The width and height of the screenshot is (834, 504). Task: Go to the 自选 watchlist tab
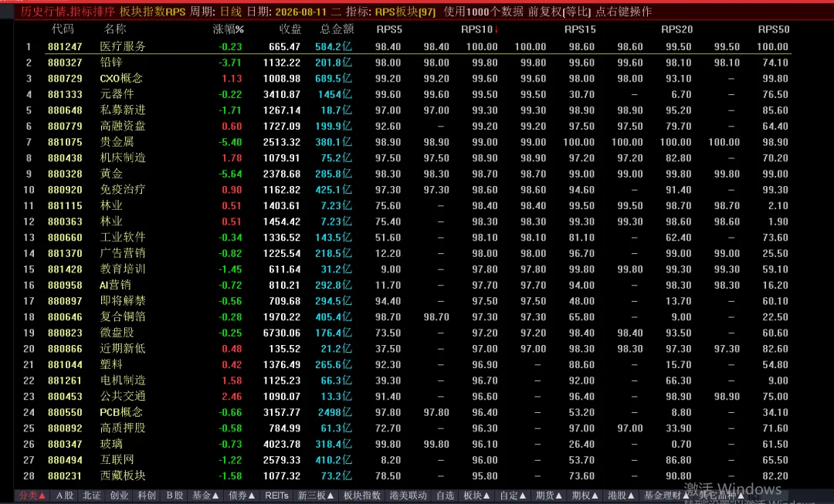446,496
